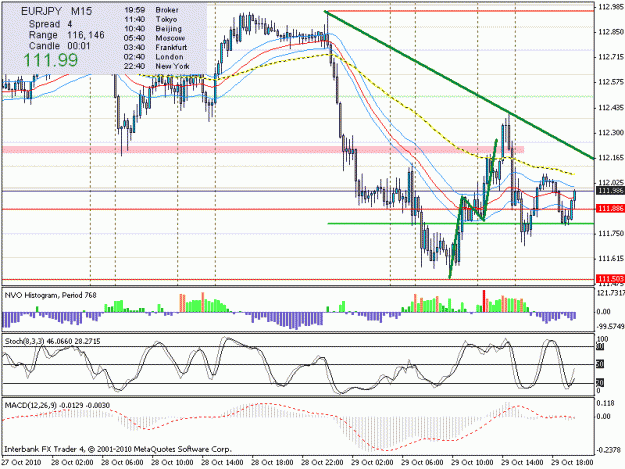Image resolution: width=625 pixels, height=469 pixels.
Task: Select the 27 Oct 2010 date label
Action: point(21,463)
